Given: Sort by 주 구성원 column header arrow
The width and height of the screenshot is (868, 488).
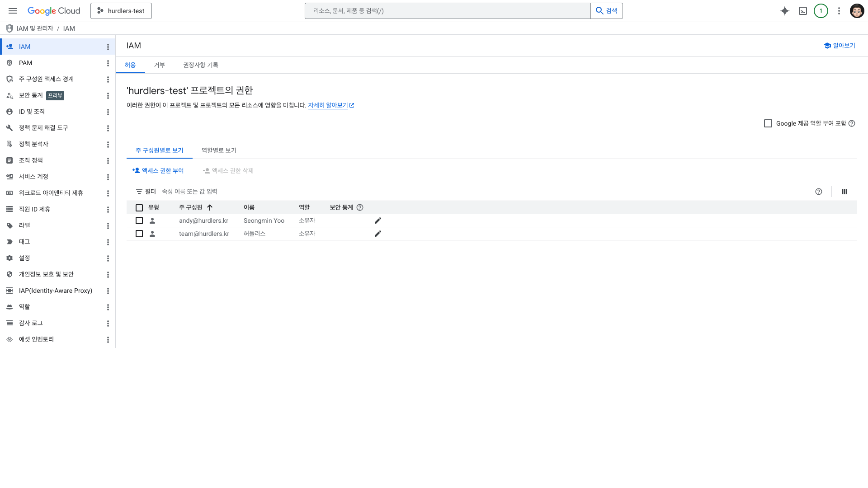Looking at the screenshot, I should click(x=210, y=207).
